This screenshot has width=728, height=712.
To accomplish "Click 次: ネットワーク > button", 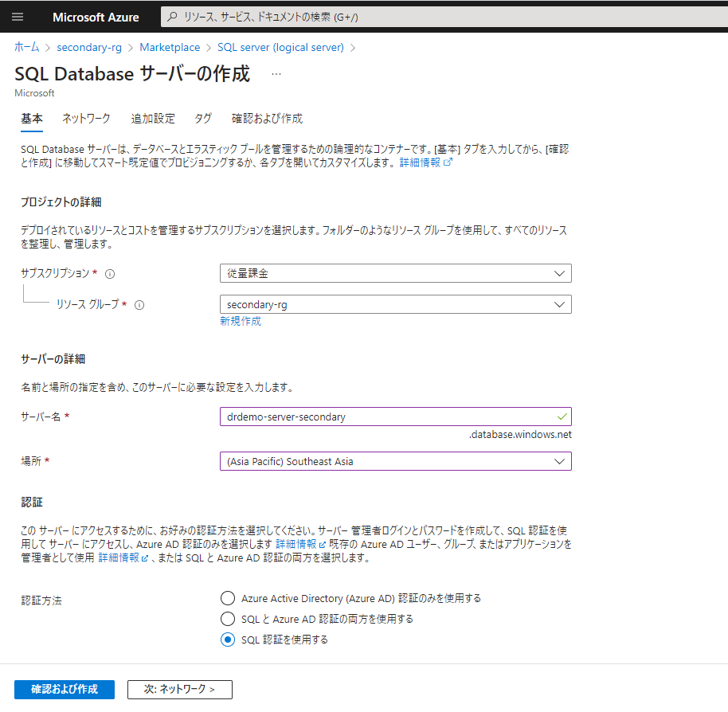I will click(180, 689).
